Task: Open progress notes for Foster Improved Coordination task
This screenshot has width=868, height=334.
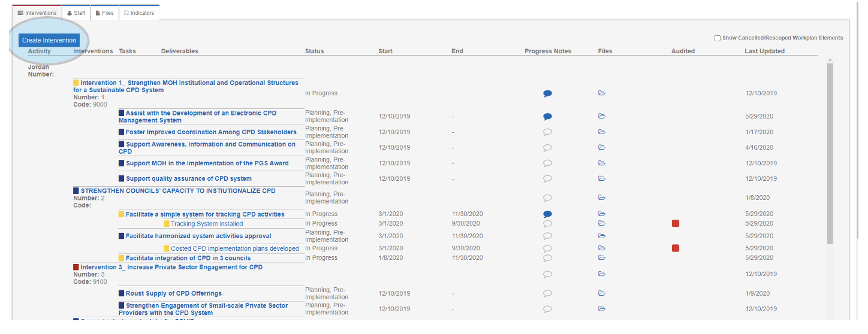Action: tap(547, 132)
